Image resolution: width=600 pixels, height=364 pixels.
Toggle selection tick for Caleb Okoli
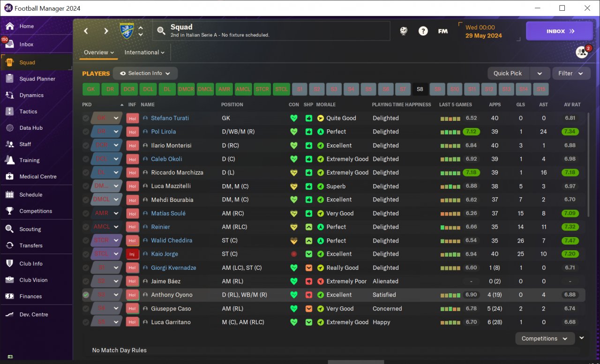coord(86,159)
